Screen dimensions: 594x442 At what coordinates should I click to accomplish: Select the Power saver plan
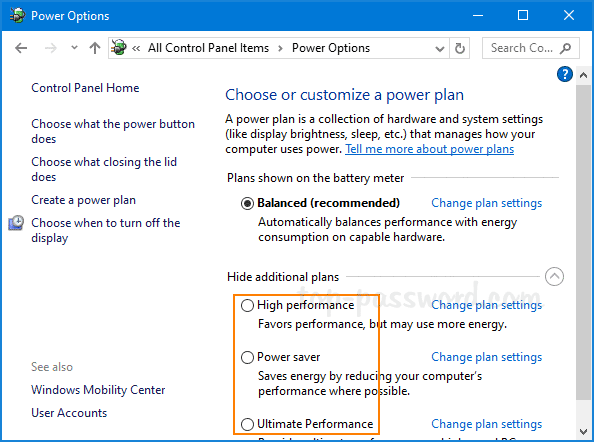(247, 357)
